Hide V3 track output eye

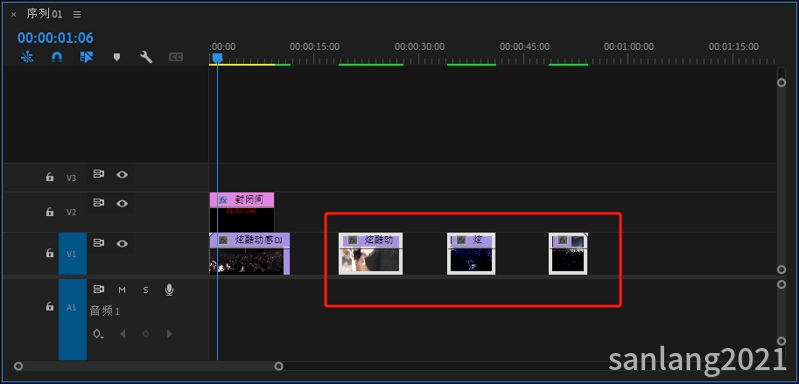click(122, 175)
